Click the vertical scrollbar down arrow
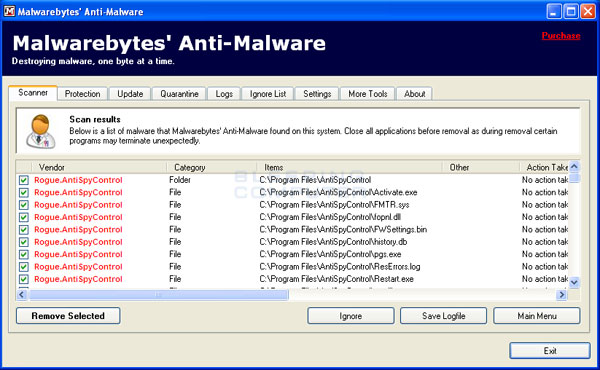 (574, 283)
